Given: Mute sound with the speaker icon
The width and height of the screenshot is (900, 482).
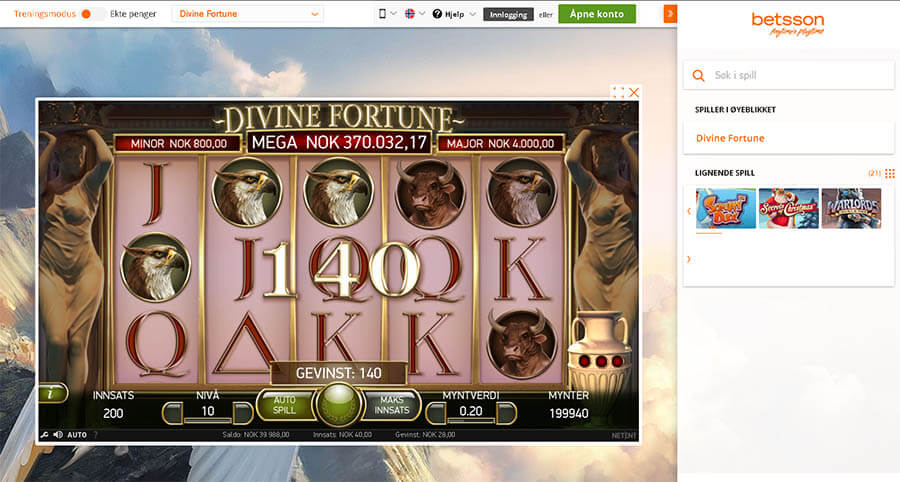Looking at the screenshot, I should (x=58, y=435).
